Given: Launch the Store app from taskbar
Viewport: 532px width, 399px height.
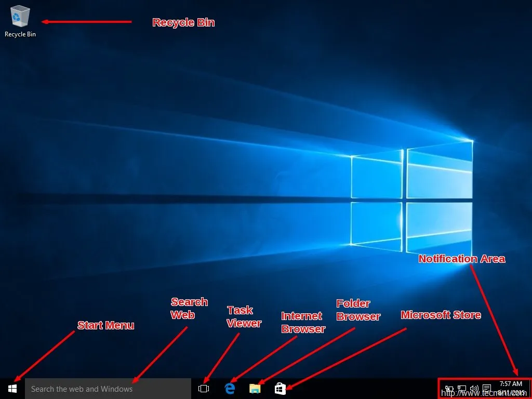Looking at the screenshot, I should 280,389.
